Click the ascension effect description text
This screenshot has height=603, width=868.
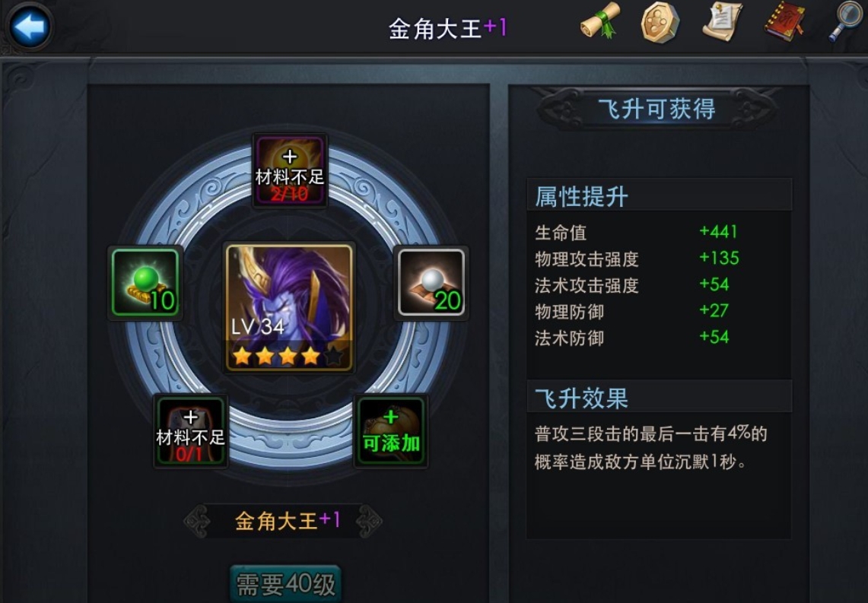coord(651,447)
